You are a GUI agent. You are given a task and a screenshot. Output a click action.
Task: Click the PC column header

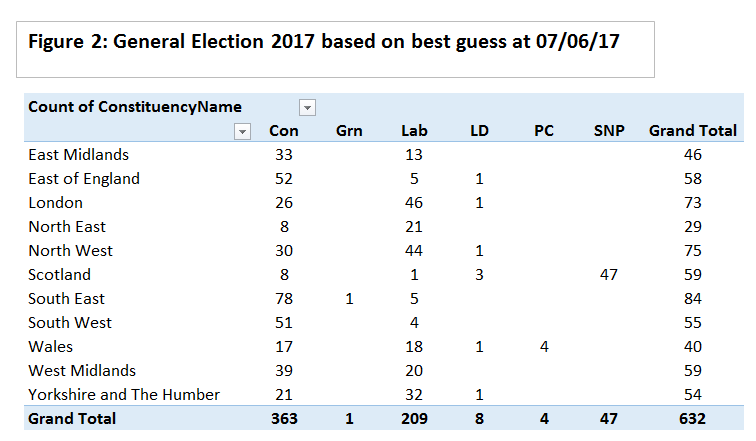pos(545,131)
